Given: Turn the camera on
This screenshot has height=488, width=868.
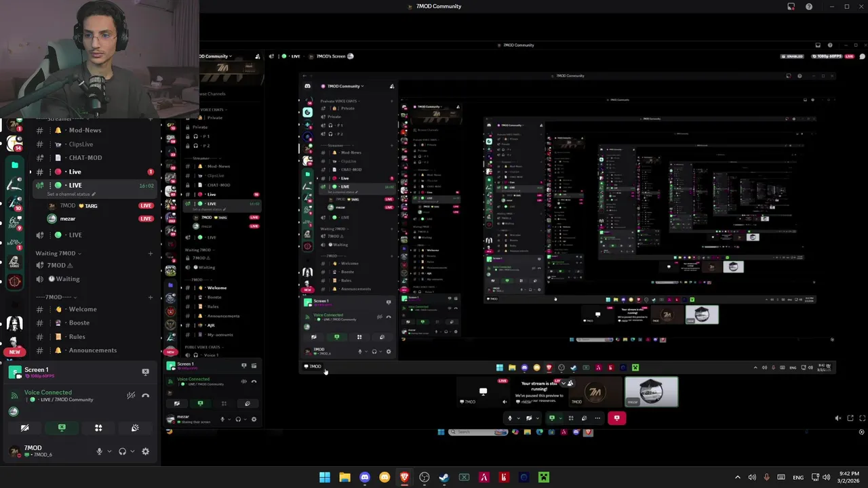Looking at the screenshot, I should pyautogui.click(x=24, y=428).
